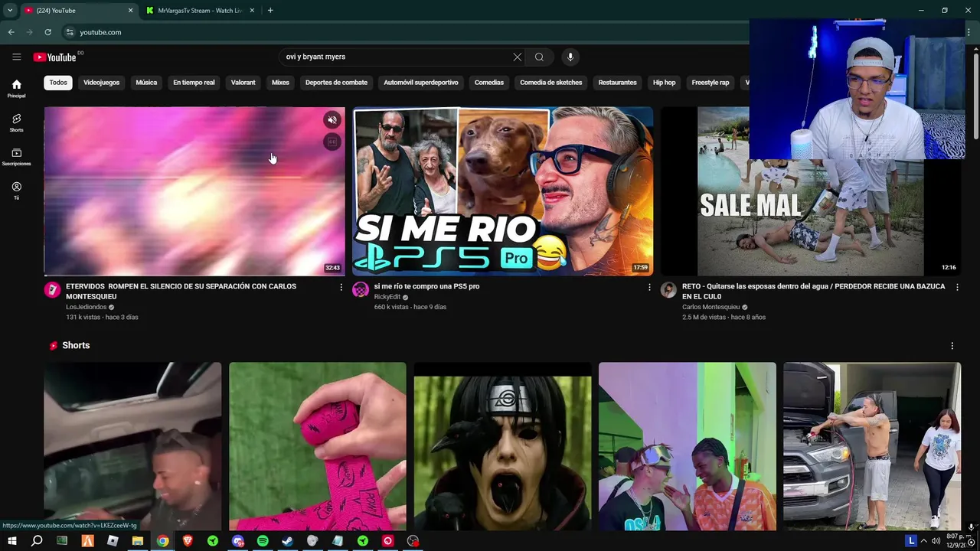
Task: Select the En tiempo real chip
Action: [x=194, y=83]
